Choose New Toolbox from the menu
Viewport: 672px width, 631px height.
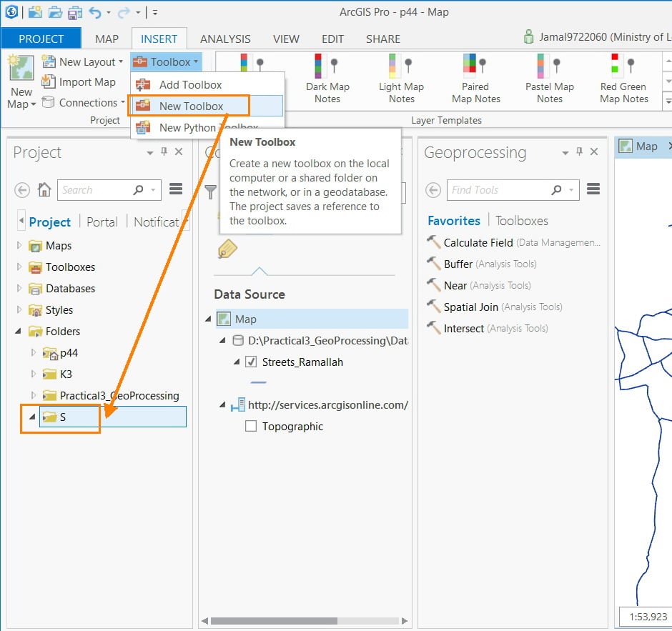tap(191, 106)
